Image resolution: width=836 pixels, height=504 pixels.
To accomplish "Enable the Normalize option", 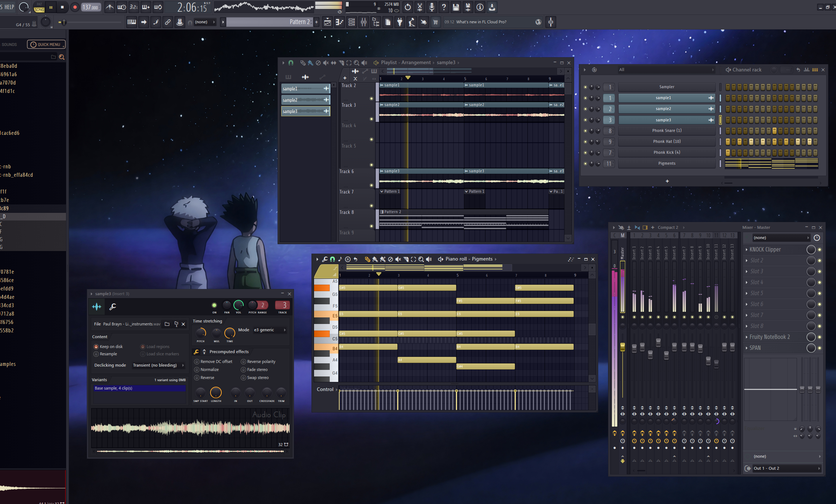I will (197, 370).
